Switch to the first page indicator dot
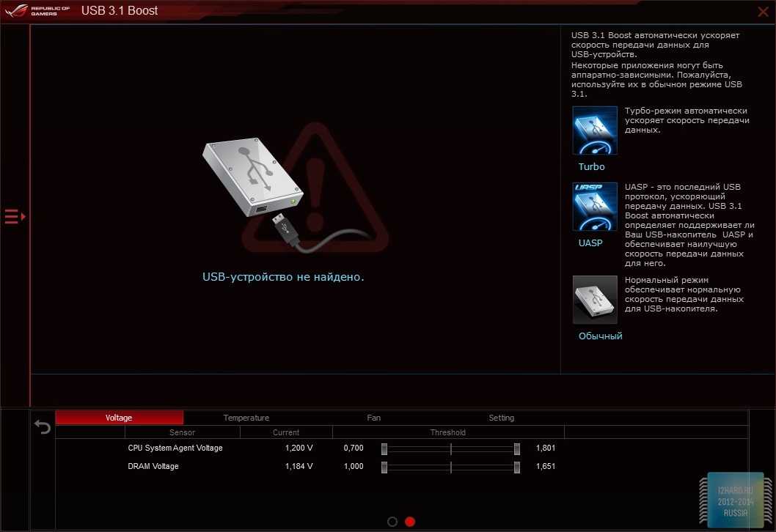 (392, 521)
